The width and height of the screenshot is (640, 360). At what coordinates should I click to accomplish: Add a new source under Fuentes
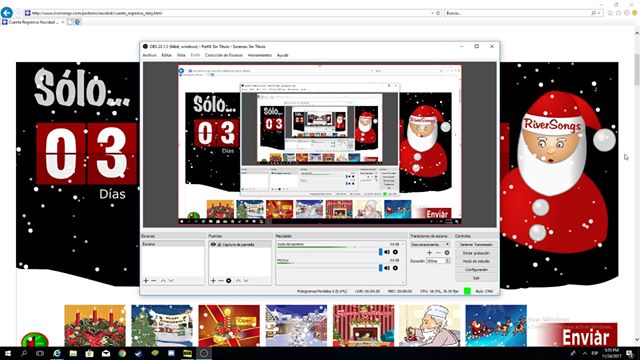tap(213, 281)
